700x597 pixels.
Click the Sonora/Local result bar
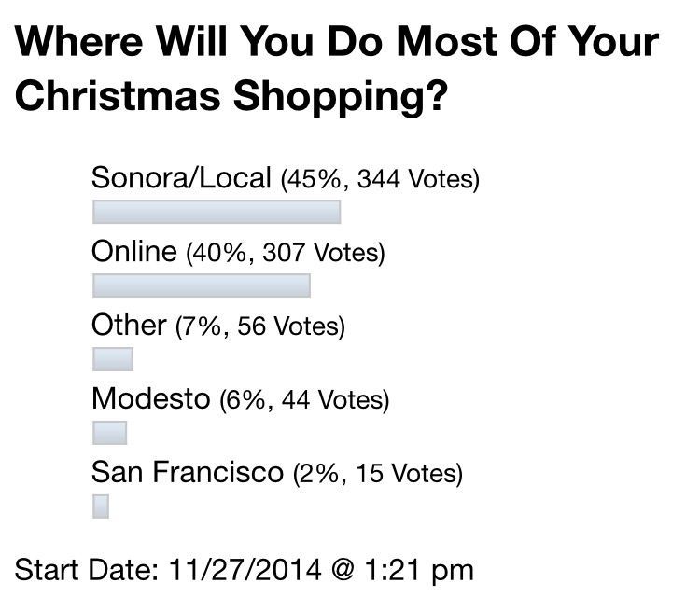click(216, 212)
